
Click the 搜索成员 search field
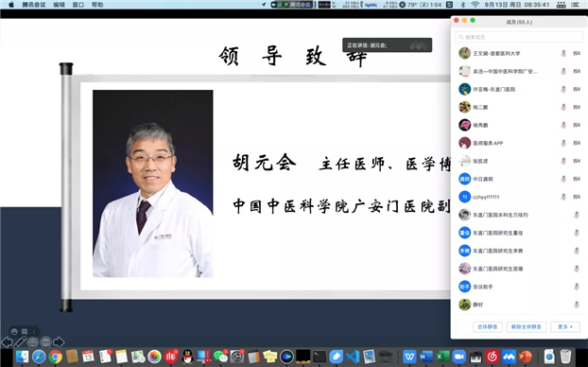(x=519, y=37)
